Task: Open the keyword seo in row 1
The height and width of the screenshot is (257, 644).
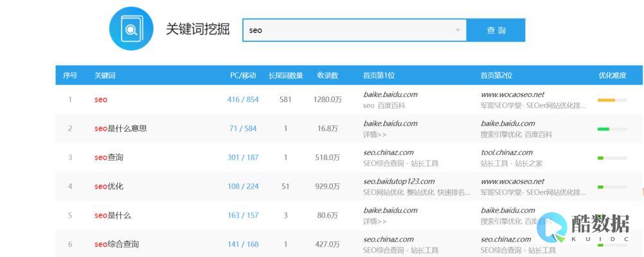Action: point(101,100)
